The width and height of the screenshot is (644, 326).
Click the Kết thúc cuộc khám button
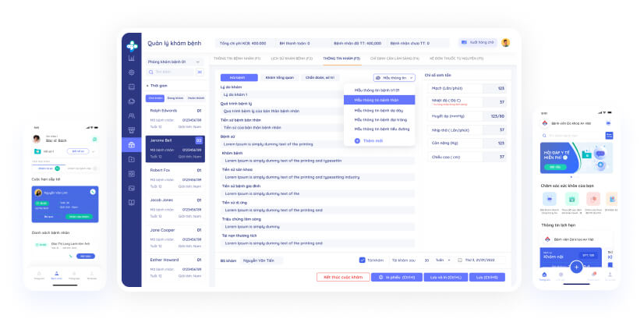[x=343, y=277]
